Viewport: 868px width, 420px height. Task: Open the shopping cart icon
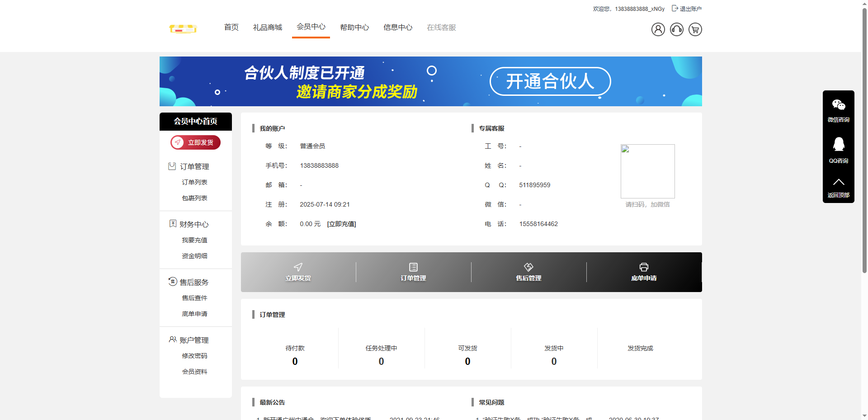click(x=695, y=29)
